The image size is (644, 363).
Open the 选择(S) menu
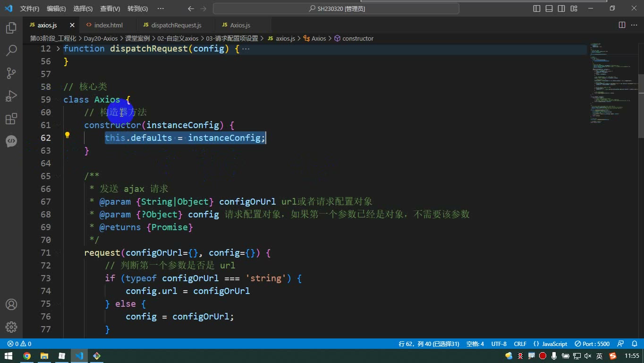(83, 9)
